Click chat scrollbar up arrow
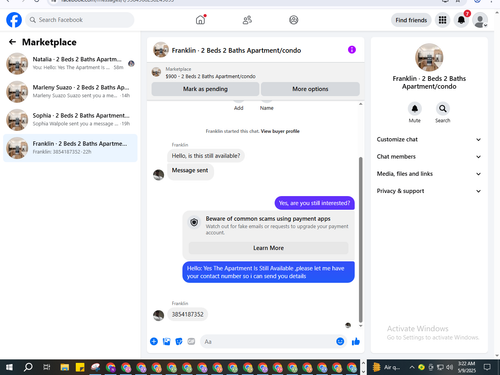Viewport: 500px width, 375px height. [360, 104]
